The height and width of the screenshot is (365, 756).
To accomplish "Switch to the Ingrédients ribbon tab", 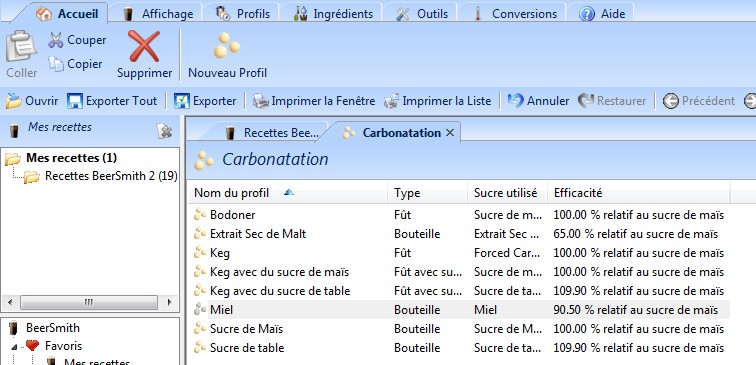I will [333, 14].
